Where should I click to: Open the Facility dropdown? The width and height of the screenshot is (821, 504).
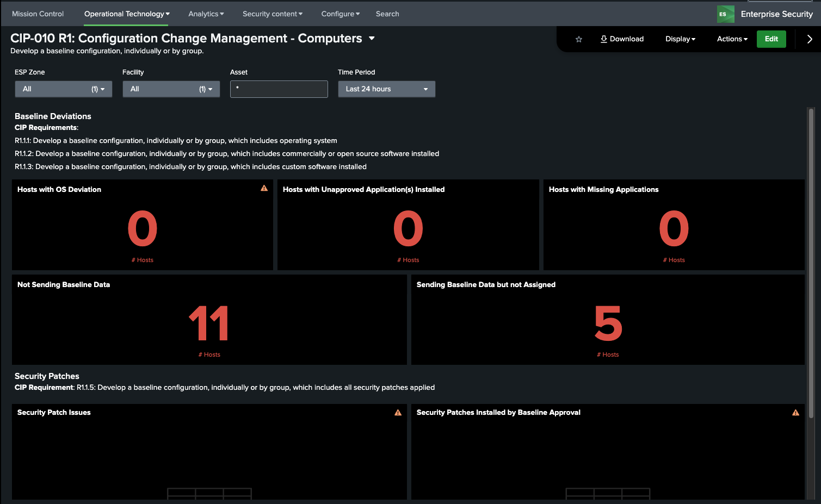(x=171, y=89)
